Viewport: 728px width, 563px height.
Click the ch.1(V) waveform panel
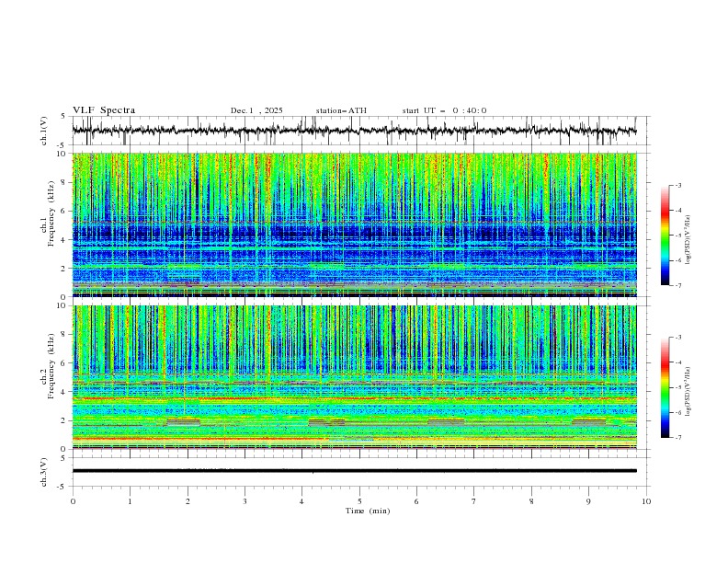(358, 131)
